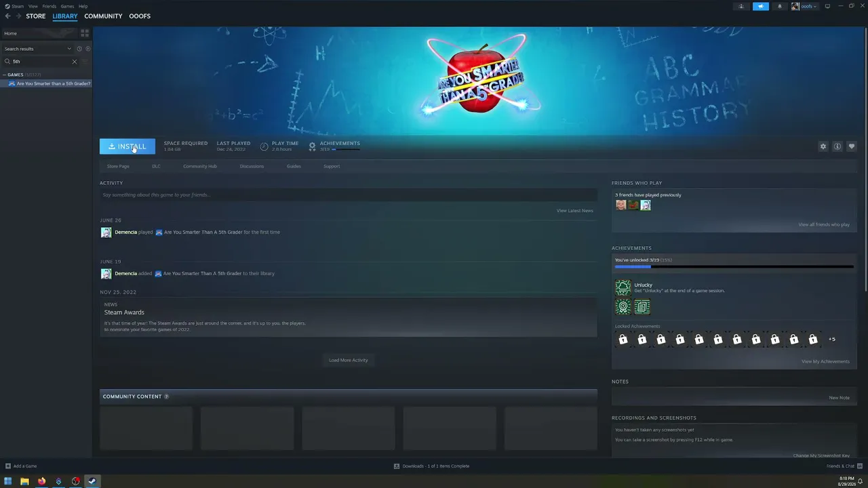
Task: Open the game's Store Page link
Action: [118, 166]
